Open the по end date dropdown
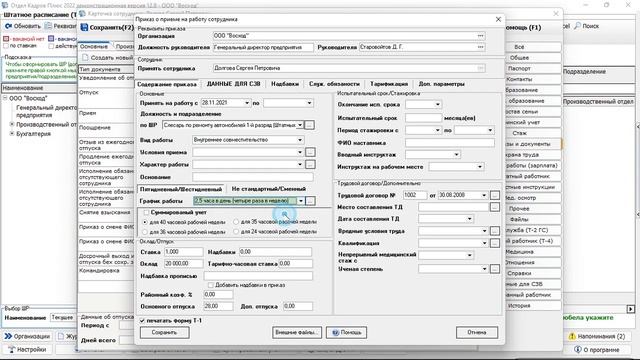The height and width of the screenshot is (360, 640). coord(309,103)
